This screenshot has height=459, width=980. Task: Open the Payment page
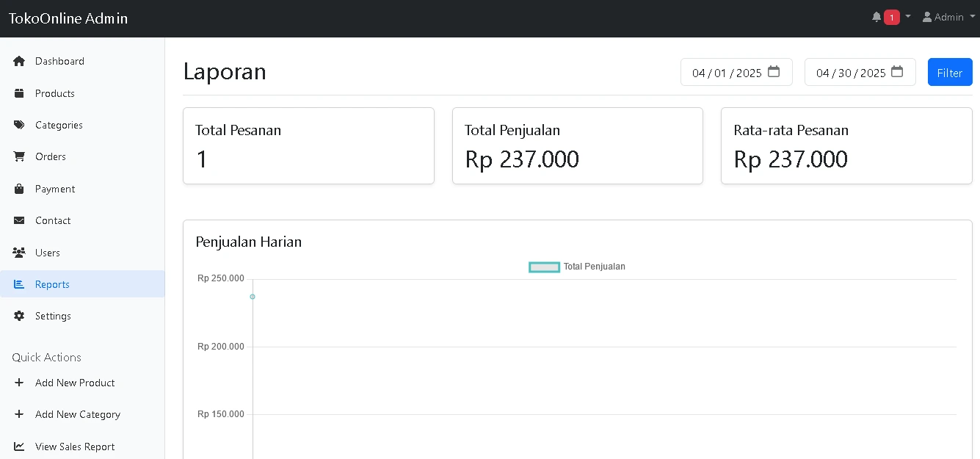click(x=82, y=189)
